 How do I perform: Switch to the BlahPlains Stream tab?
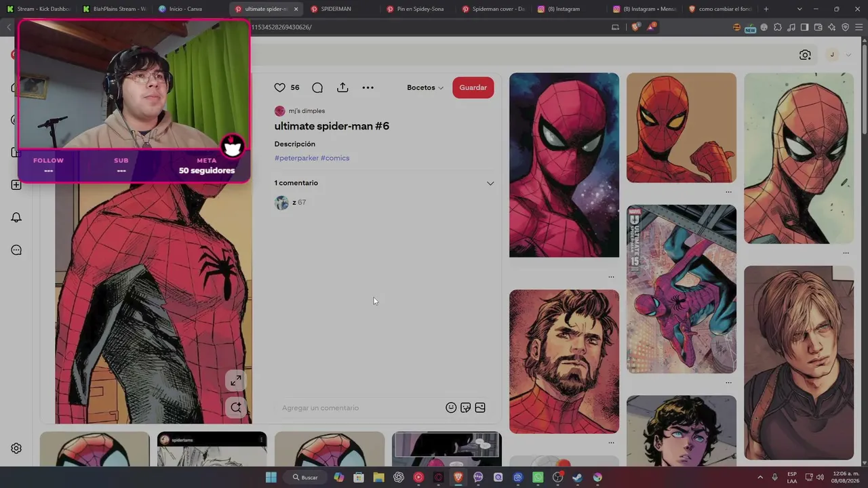(114, 9)
